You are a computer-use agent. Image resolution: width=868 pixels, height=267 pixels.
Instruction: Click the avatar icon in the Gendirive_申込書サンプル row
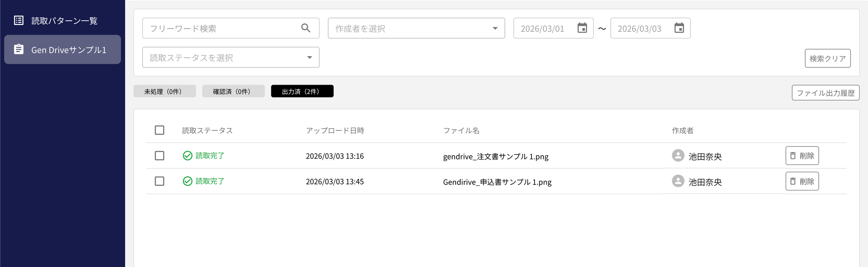pyautogui.click(x=678, y=181)
